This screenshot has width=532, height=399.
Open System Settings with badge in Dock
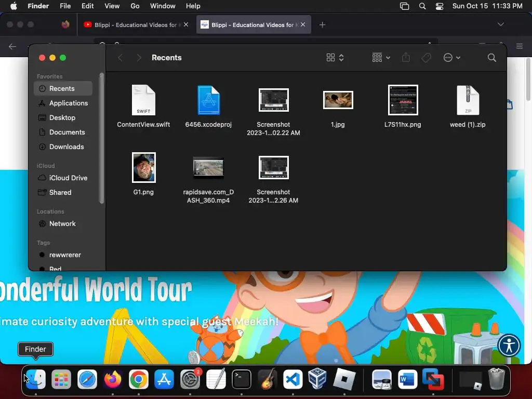[190, 379]
